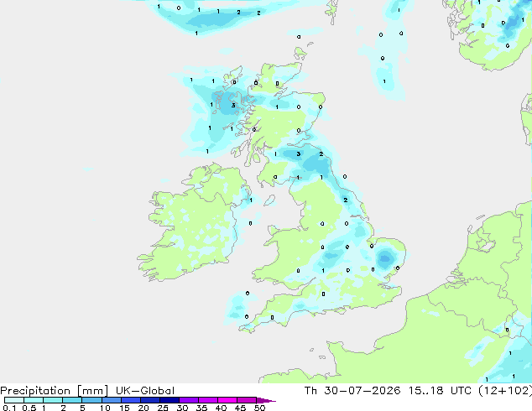Click the "Precipitation [mm]" title text
Screen dimensions: 532x411
[x=55, y=391]
